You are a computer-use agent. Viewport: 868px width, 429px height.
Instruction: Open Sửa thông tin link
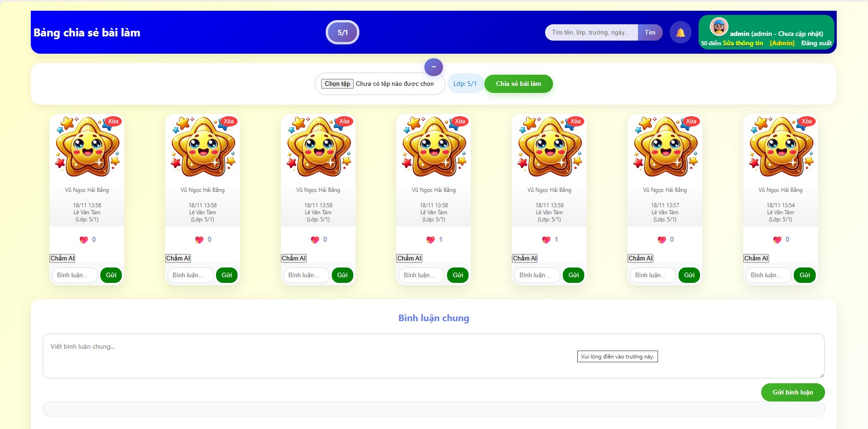[743, 43]
